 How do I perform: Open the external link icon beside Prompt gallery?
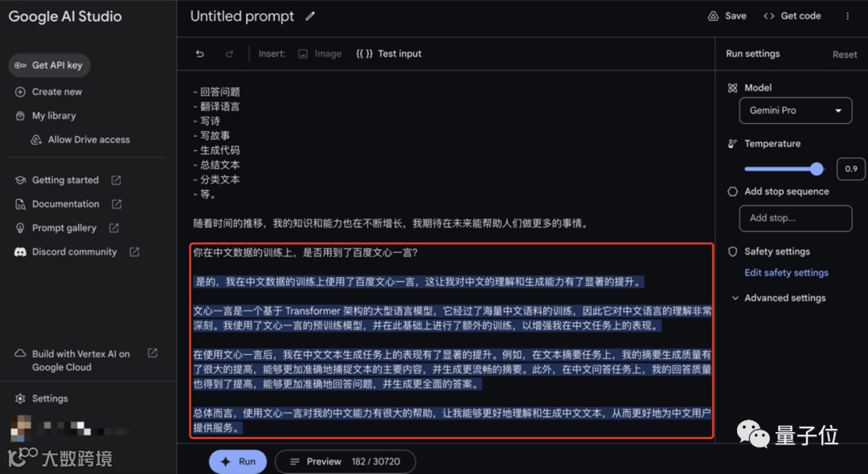[x=114, y=228]
